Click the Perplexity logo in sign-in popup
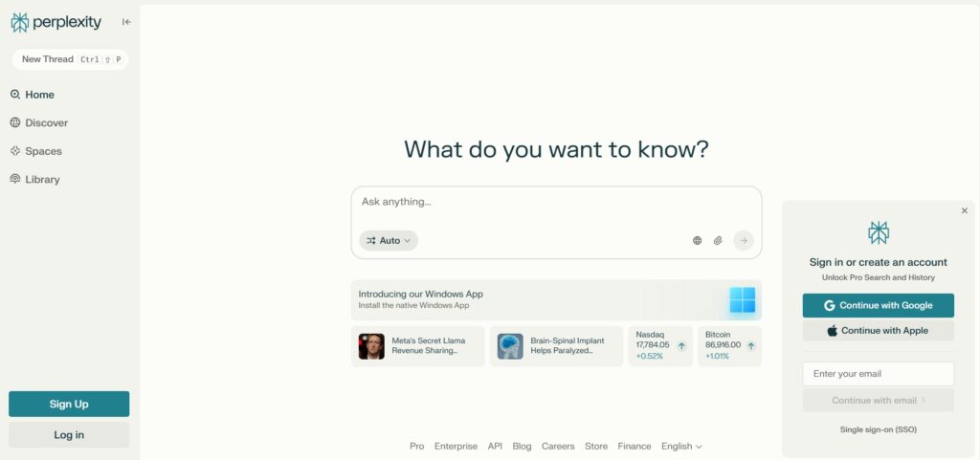Viewport: 980px width, 460px height. pos(879,232)
